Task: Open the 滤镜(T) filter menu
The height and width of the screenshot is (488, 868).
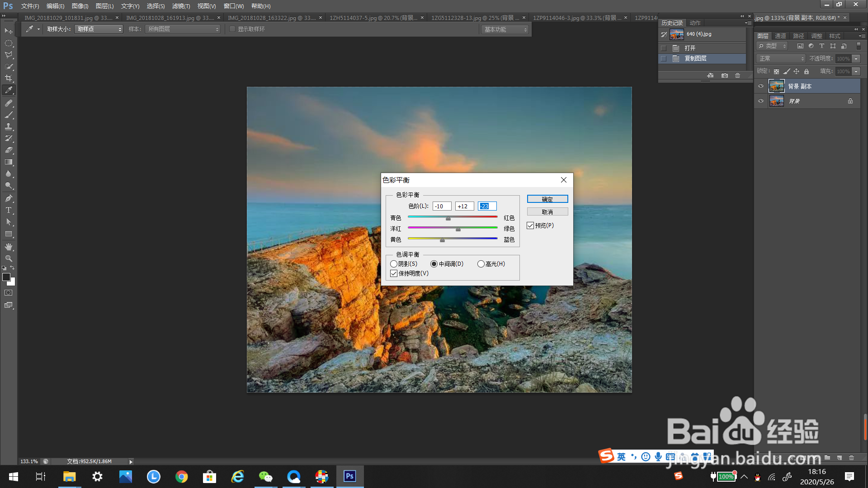Action: tap(181, 6)
